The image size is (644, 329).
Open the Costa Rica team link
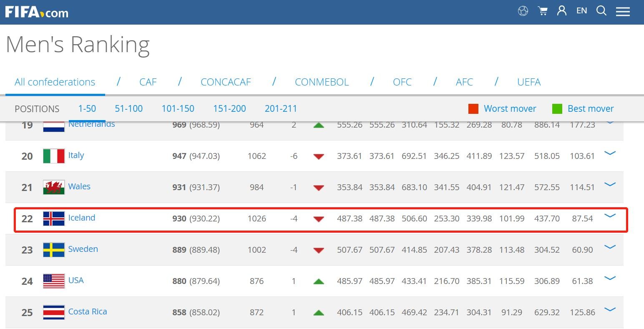(88, 311)
